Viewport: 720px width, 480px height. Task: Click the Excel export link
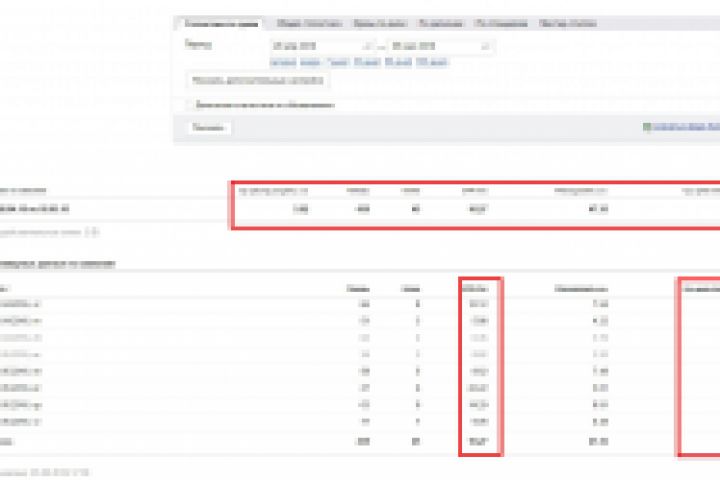point(686,127)
